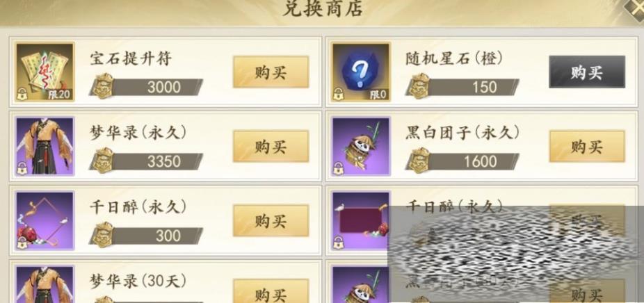
Task: Click the coin icon beside price 1600
Action: tap(419, 161)
